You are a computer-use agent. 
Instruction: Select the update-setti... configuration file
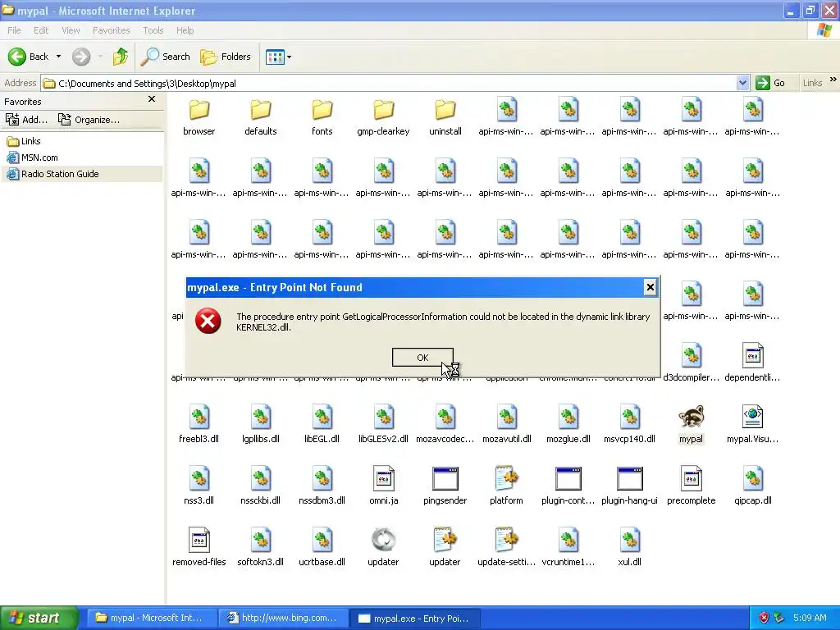[506, 548]
